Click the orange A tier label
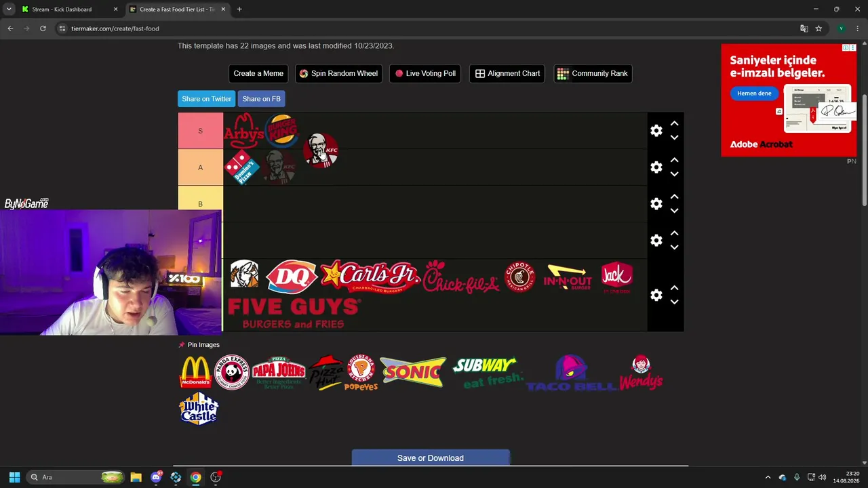Viewport: 868px width, 488px height. (200, 167)
